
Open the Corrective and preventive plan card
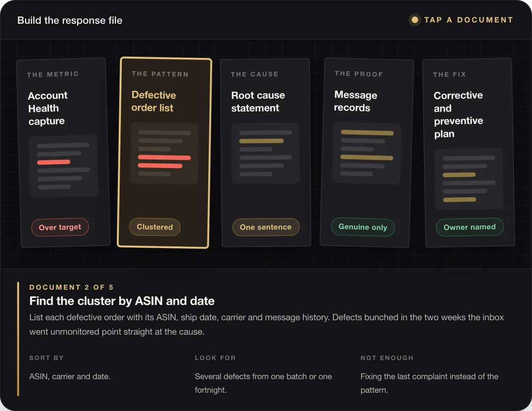tap(468, 153)
